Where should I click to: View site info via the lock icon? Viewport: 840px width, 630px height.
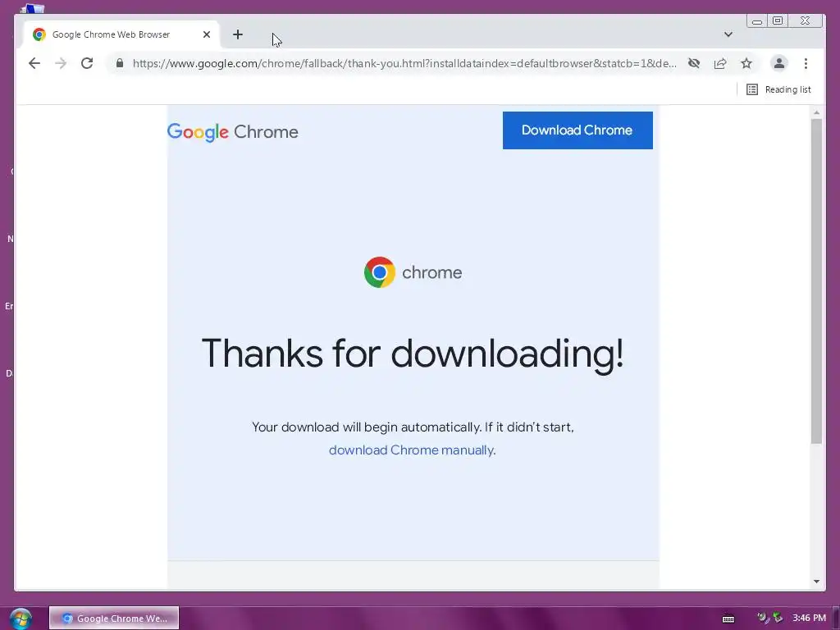click(120, 63)
